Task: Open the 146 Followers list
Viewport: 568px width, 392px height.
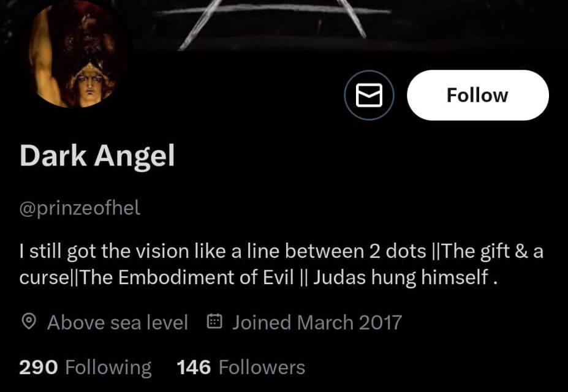Action: coord(241,367)
